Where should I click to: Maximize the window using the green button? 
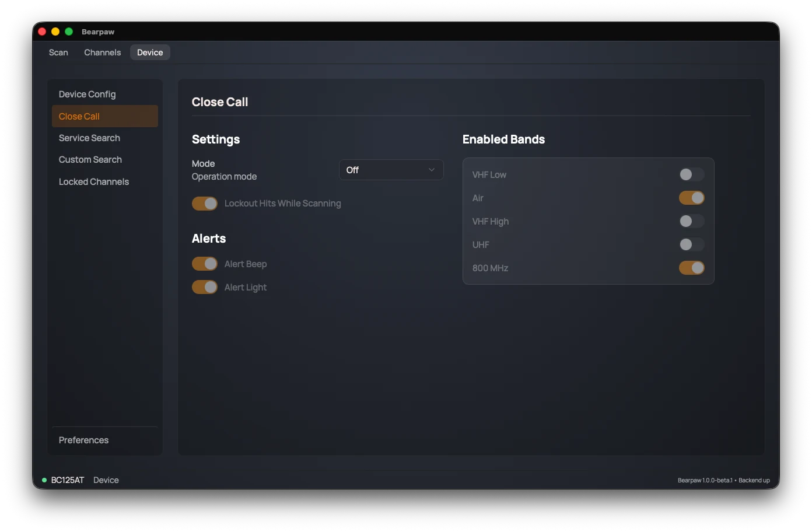coord(69,32)
